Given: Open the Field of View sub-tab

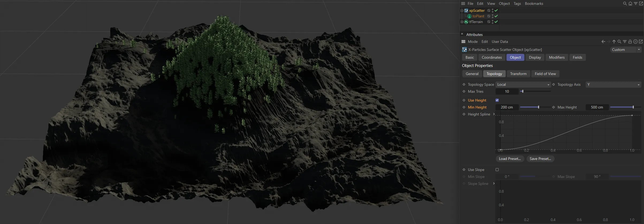Looking at the screenshot, I should coord(545,74).
